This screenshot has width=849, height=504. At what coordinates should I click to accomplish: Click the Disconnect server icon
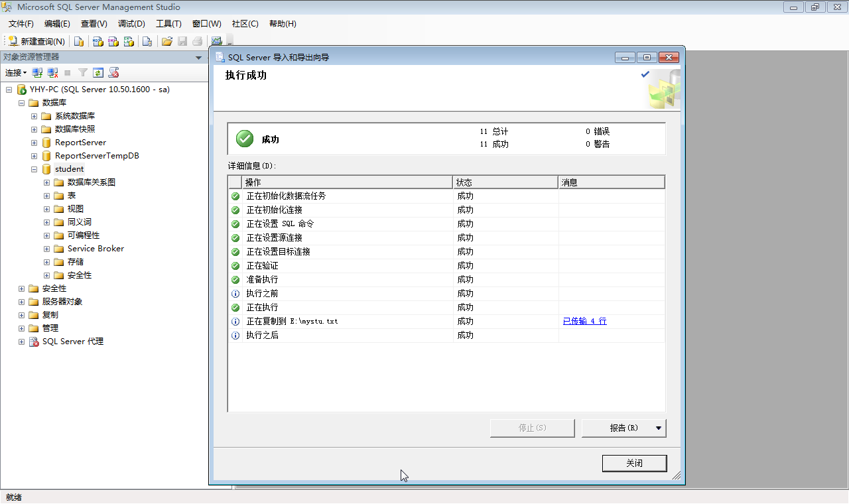point(53,73)
